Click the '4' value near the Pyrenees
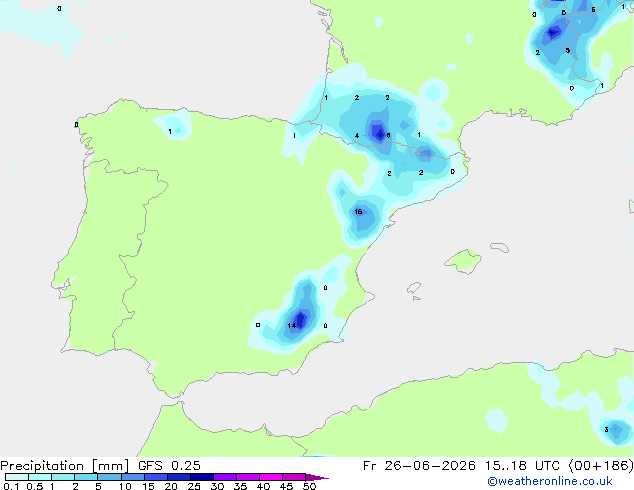 [357, 135]
